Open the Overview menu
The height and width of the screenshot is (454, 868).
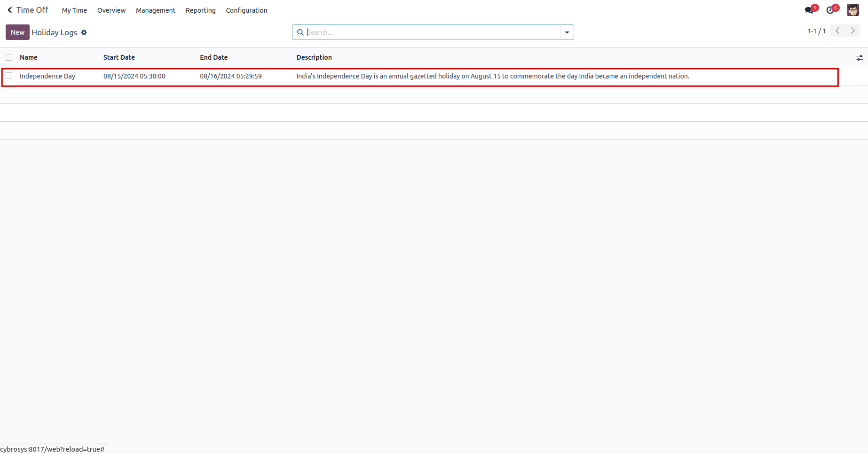[x=111, y=10]
